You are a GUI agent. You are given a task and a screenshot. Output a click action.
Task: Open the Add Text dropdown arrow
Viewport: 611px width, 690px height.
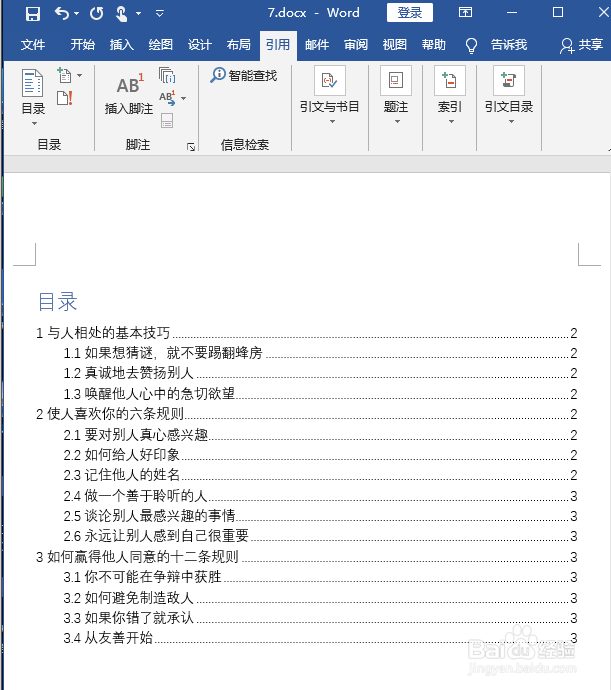tap(80, 76)
